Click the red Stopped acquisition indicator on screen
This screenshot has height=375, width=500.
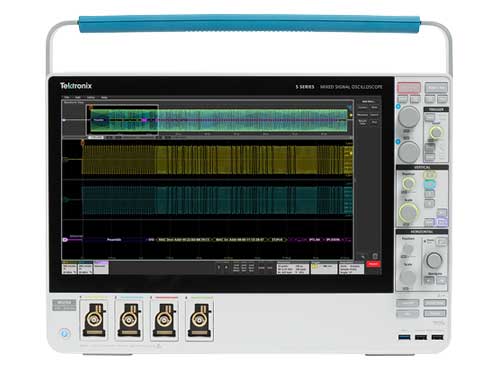[x=373, y=264]
